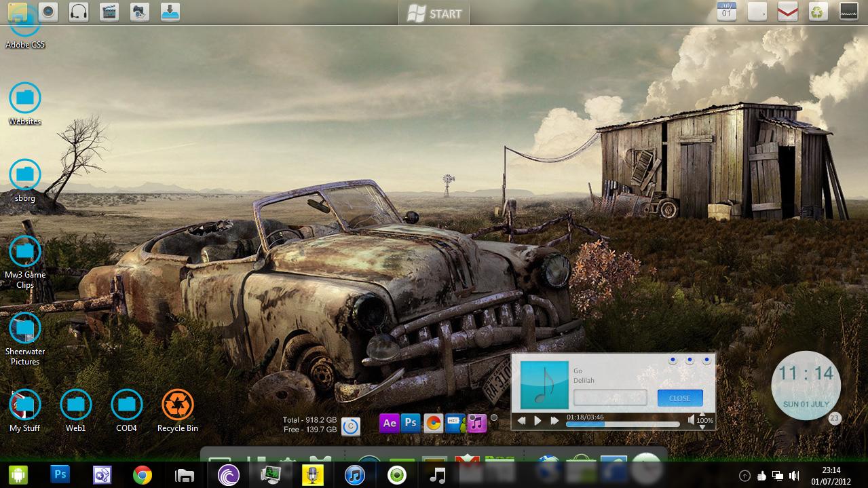This screenshot has width=868, height=488.
Task: Mute the music player speaker icon
Action: point(692,421)
